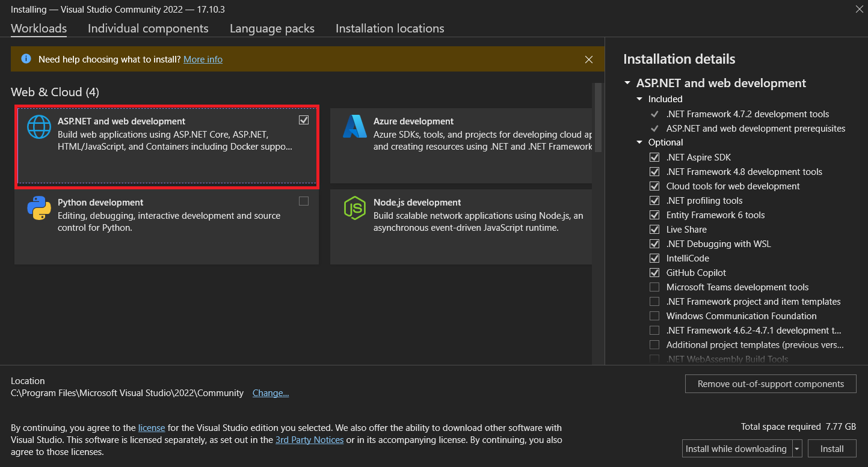Select the Node.js development workload card
This screenshot has width=868, height=467.
461,227
